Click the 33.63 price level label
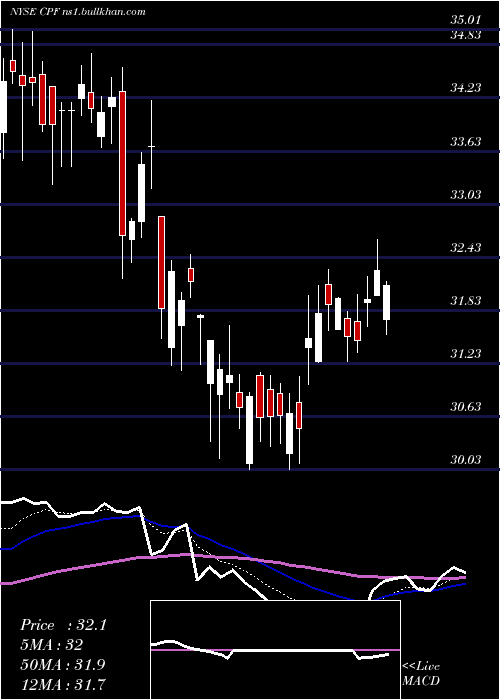Viewport: 500px width, 700px height. (x=466, y=142)
